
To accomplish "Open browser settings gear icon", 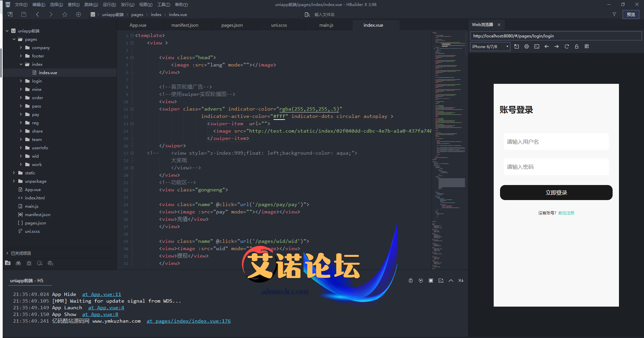I will 527,46.
